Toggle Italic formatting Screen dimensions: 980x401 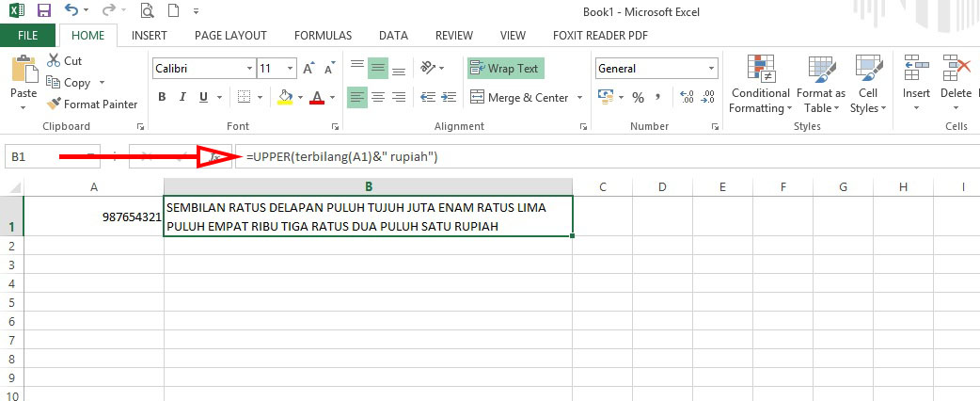[182, 97]
